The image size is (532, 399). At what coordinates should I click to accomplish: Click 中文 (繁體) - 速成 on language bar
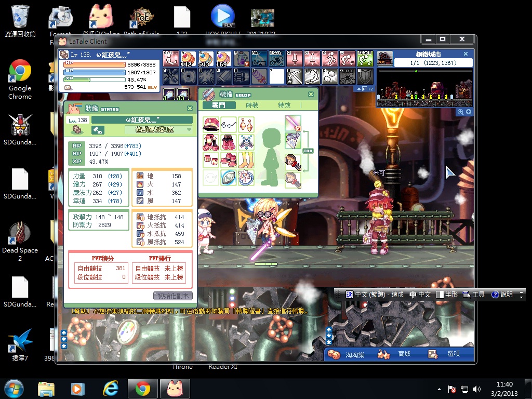(375, 295)
